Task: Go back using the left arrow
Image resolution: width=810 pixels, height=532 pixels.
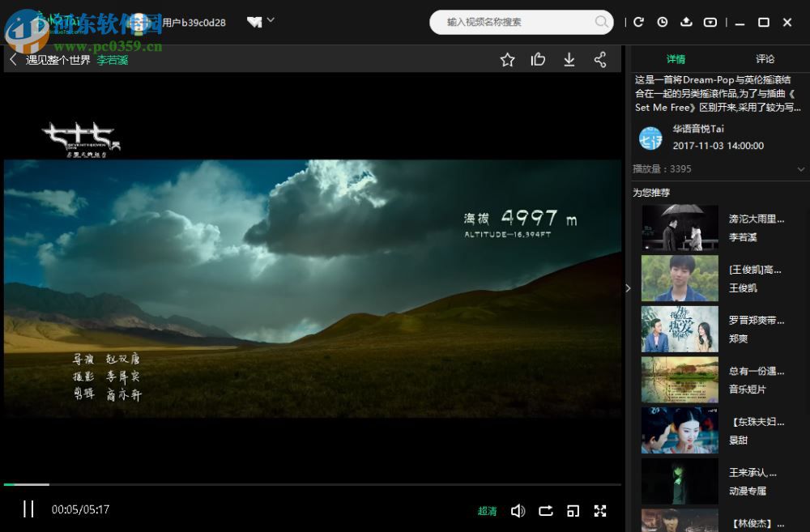Action: 13,59
